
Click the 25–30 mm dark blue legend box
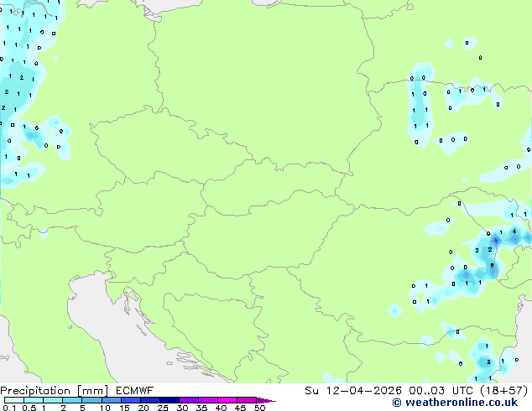(169, 400)
